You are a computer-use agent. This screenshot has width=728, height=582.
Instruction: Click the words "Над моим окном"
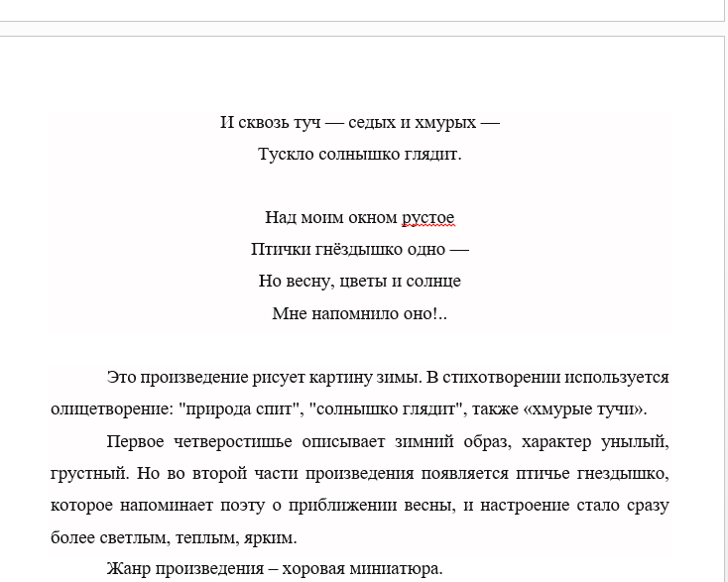[329, 218]
